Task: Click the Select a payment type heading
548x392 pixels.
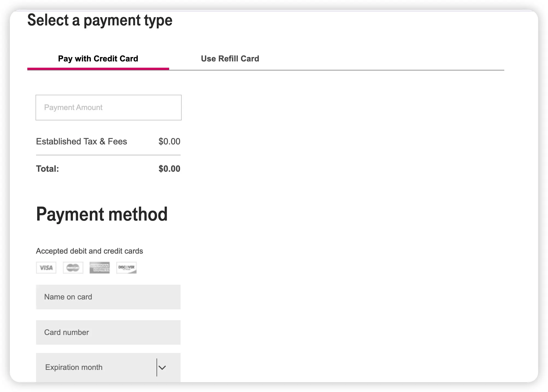Action: (x=100, y=20)
